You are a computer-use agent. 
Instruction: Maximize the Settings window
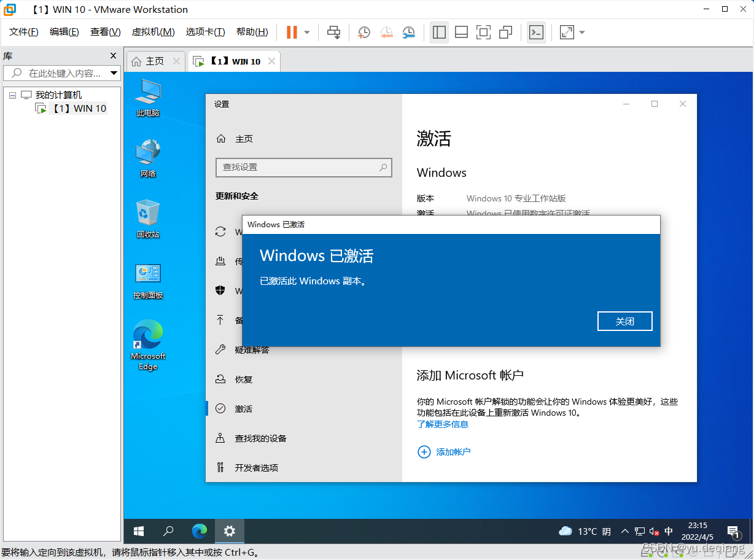(655, 104)
